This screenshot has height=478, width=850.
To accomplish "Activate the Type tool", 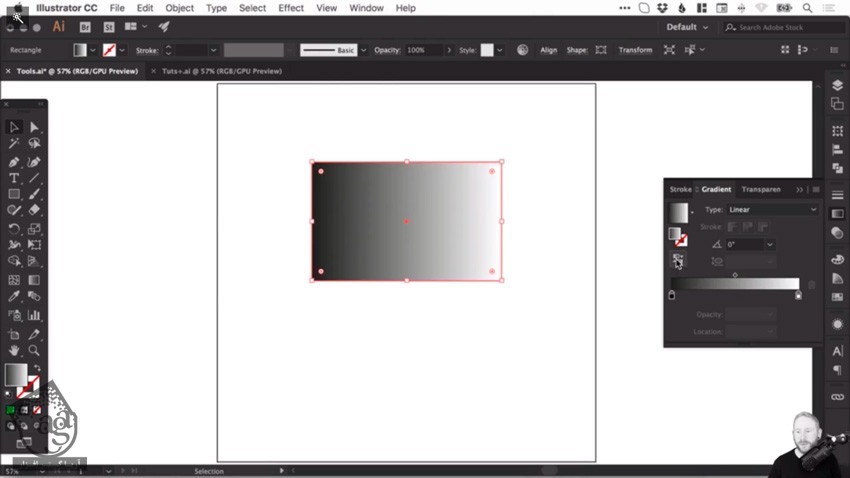I will (14, 178).
